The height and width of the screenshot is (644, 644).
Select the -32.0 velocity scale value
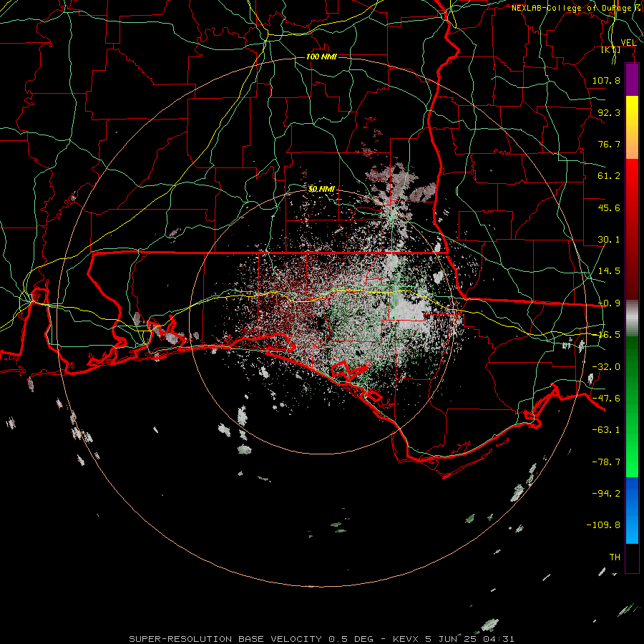[x=606, y=367]
